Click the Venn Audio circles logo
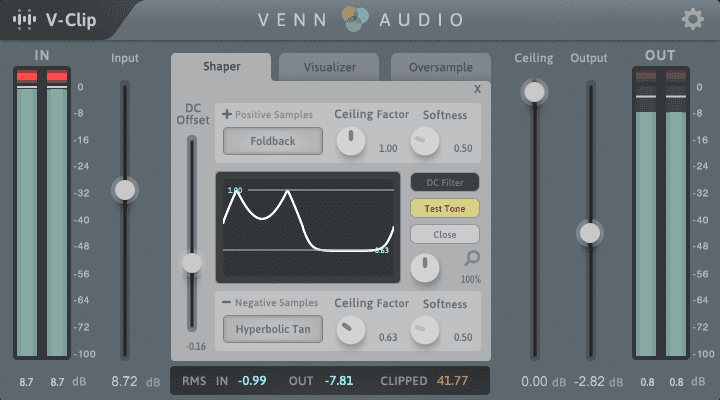This screenshot has width=720, height=400. [359, 20]
